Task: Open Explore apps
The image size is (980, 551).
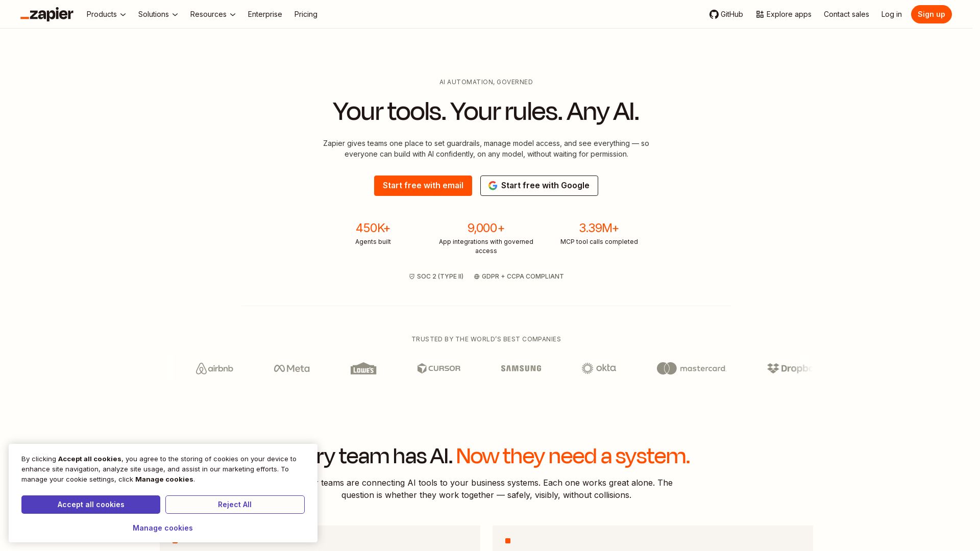Action: 783,14
